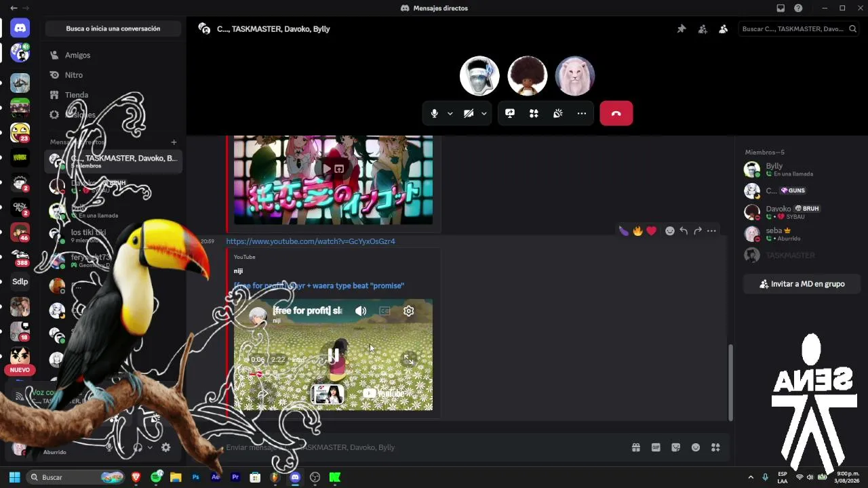Viewport: 868px width, 488px height.
Task: Click the search box 'Buscar C..., TASKMASTER, Davo...'
Action: tap(797, 29)
